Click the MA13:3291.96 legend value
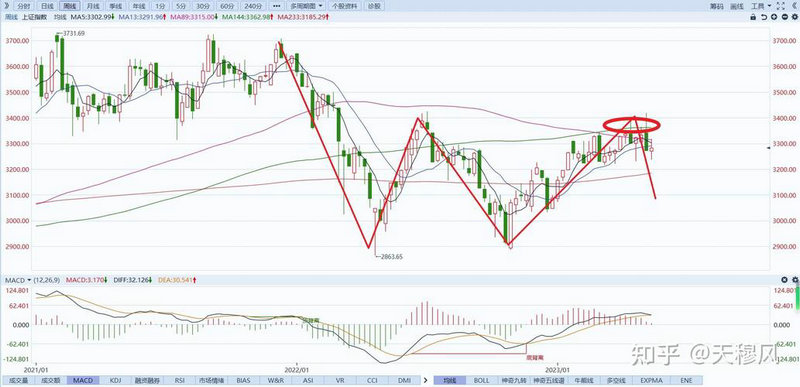This screenshot has width=800, height=387. [x=141, y=17]
